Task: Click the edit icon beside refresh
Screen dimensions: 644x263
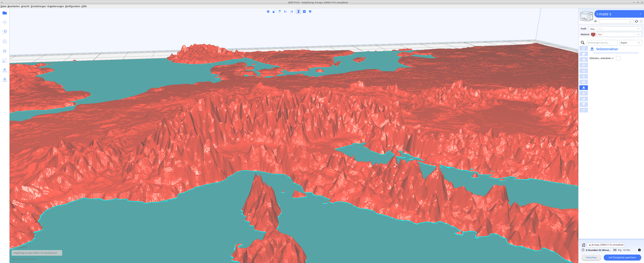Action: [x=641, y=22]
